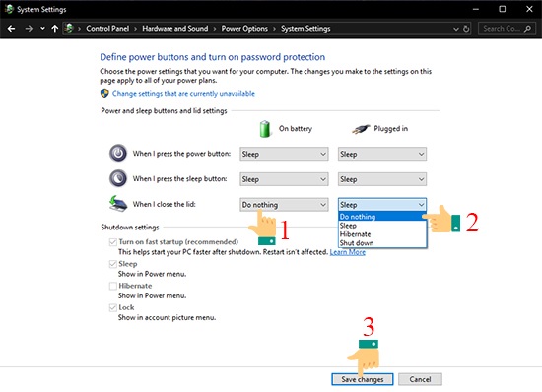
Task: Click 'When I close the lid' label
Action: pyautogui.click(x=165, y=204)
